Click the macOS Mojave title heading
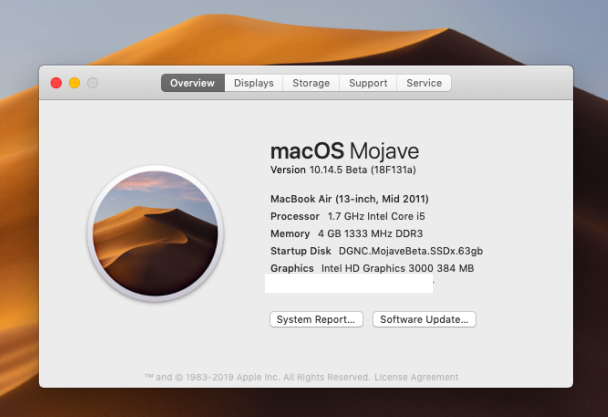This screenshot has width=608, height=417. click(x=345, y=151)
